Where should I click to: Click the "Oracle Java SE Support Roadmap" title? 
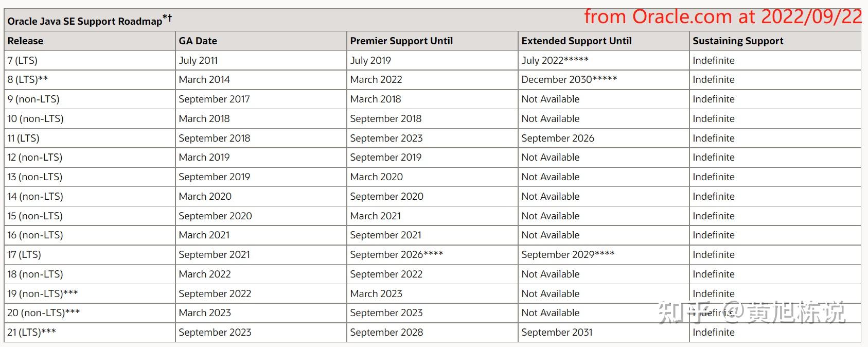[x=85, y=21]
